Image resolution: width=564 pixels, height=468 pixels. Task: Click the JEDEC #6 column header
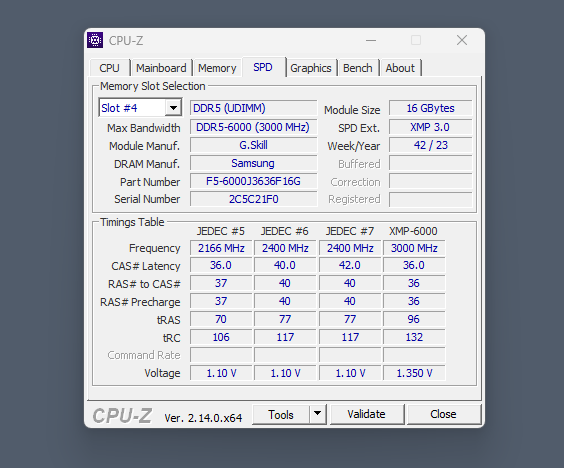(285, 231)
